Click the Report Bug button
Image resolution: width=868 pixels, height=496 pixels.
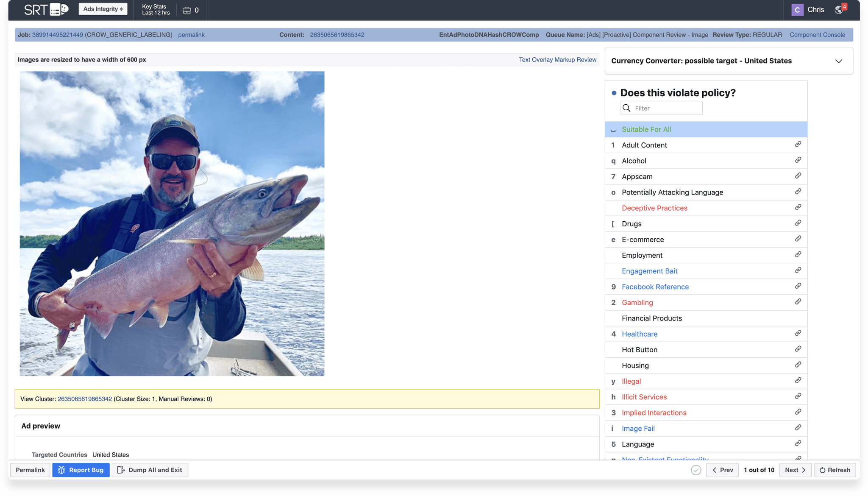click(81, 470)
